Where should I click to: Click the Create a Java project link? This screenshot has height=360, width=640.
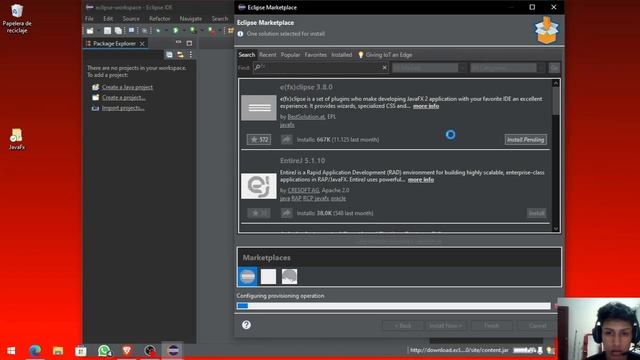[x=127, y=87]
